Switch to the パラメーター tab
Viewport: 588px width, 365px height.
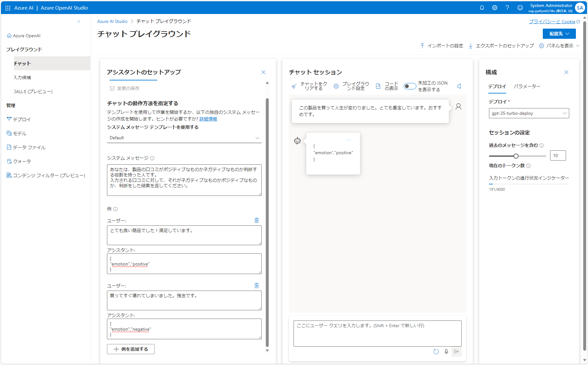tap(527, 86)
